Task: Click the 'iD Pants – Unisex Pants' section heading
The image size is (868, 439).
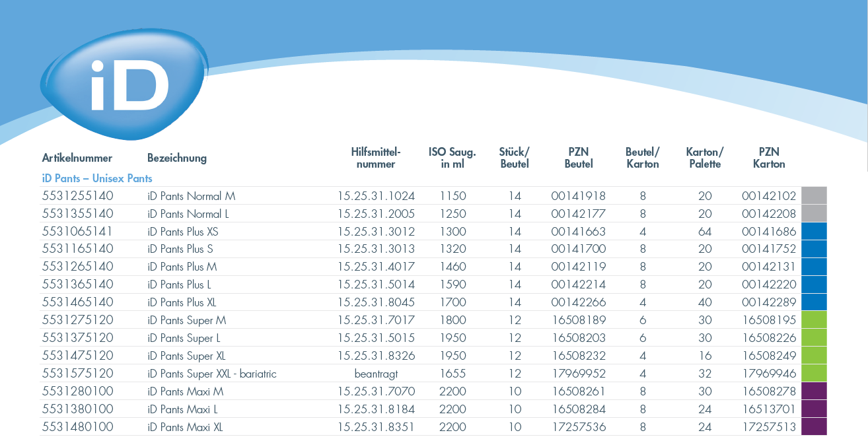Action: (97, 178)
